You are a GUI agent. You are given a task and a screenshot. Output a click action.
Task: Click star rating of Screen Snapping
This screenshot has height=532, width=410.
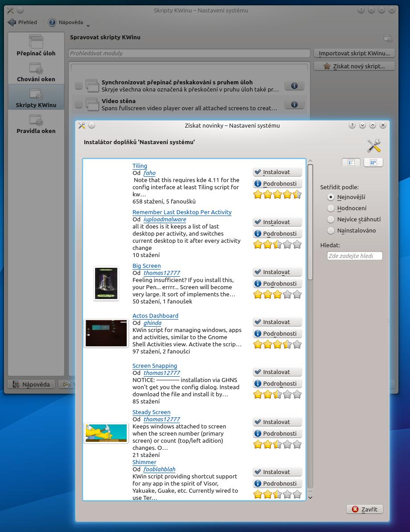click(277, 395)
